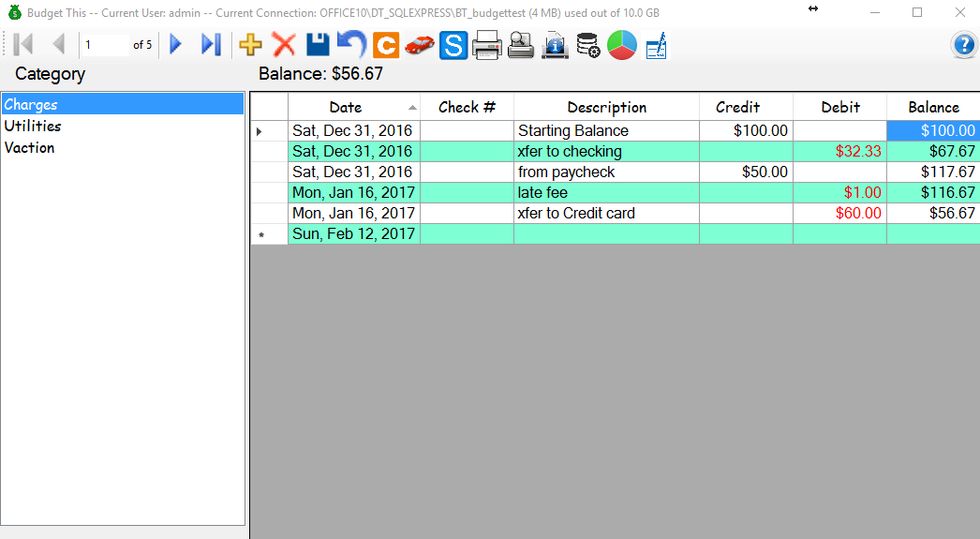Click the 'Sun, Feb 12, 2017' date cell
Viewport: 980px width, 539px height.
[x=354, y=233]
